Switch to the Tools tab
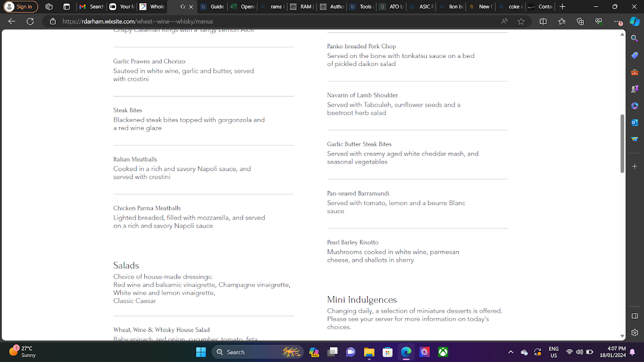644x362 pixels. tap(361, 6)
